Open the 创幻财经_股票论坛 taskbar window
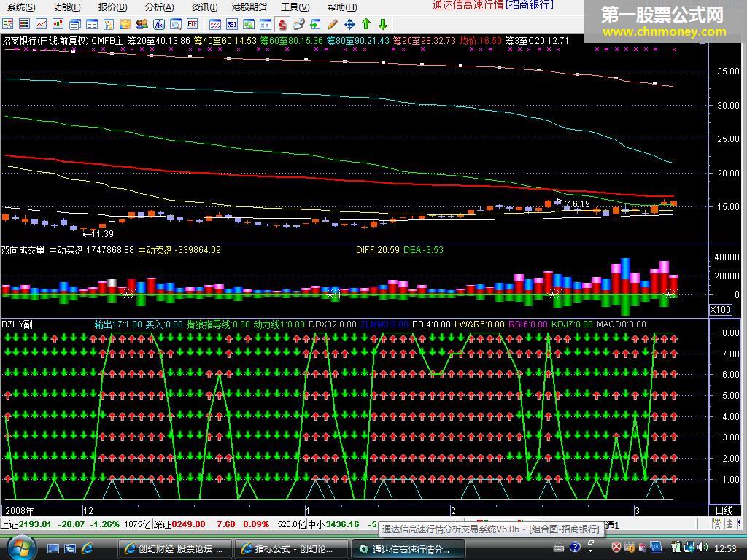747x560 pixels. click(174, 549)
